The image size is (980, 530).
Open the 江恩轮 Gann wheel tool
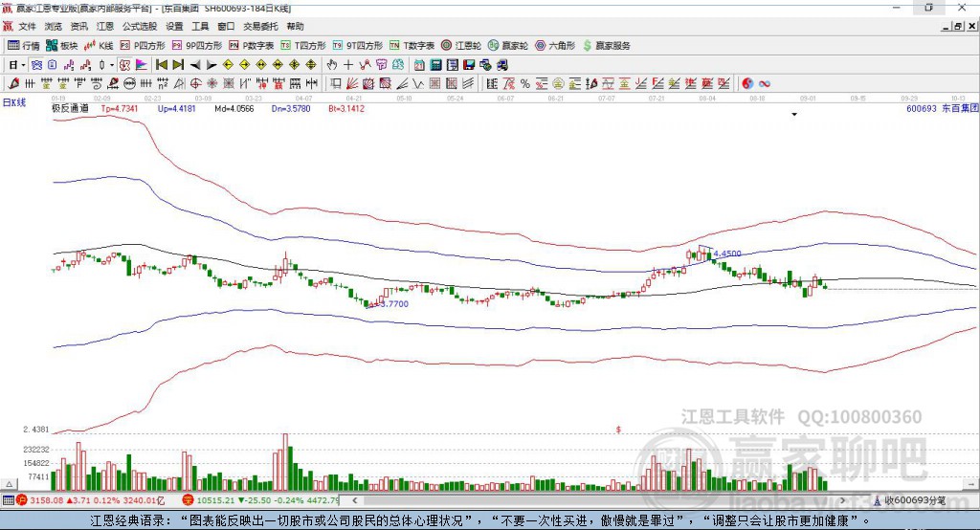click(461, 46)
